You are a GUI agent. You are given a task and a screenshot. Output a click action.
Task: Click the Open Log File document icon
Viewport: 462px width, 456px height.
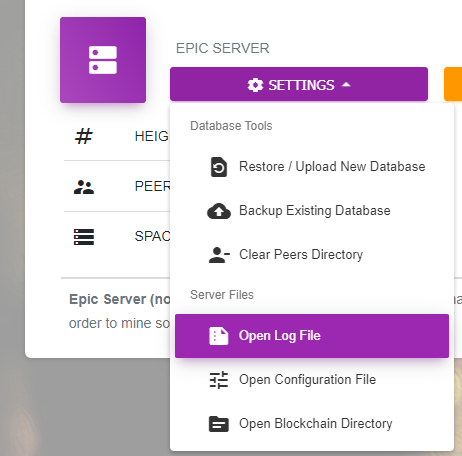[x=219, y=336]
